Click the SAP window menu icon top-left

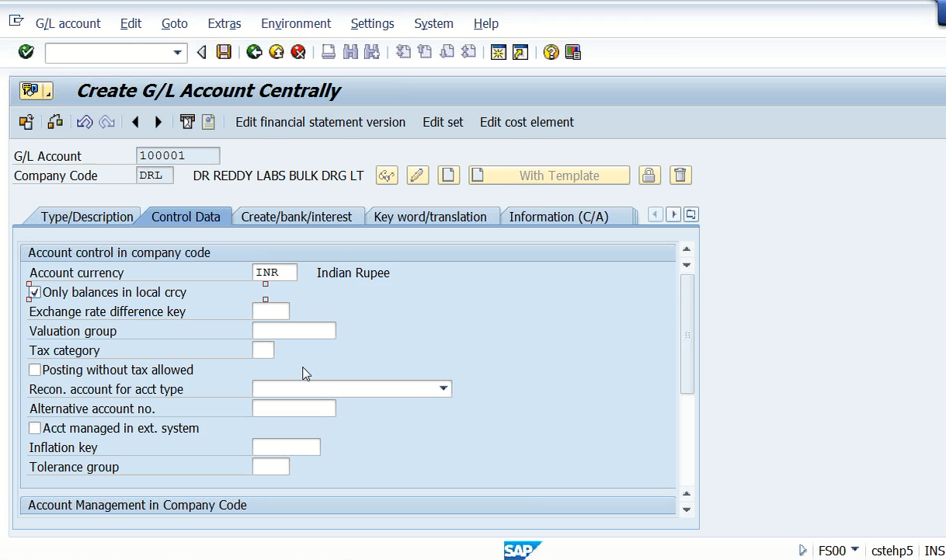(x=17, y=22)
